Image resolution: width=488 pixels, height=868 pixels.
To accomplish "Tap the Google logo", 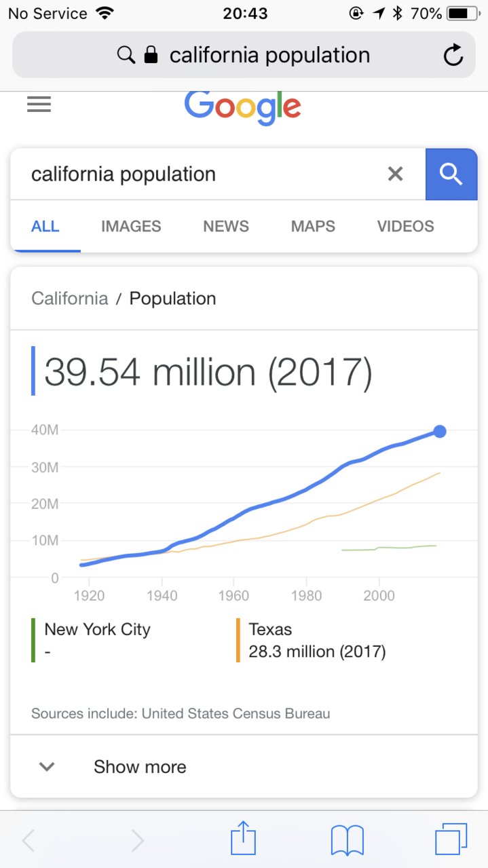I will point(242,107).
